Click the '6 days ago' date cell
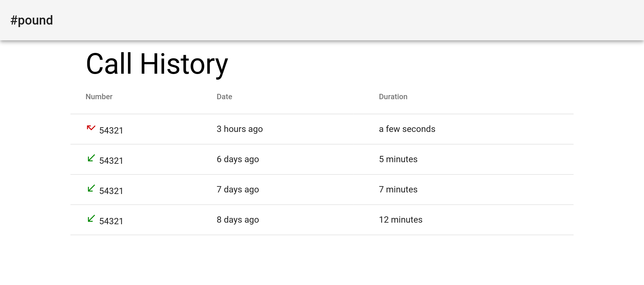The image size is (644, 285). 238,159
